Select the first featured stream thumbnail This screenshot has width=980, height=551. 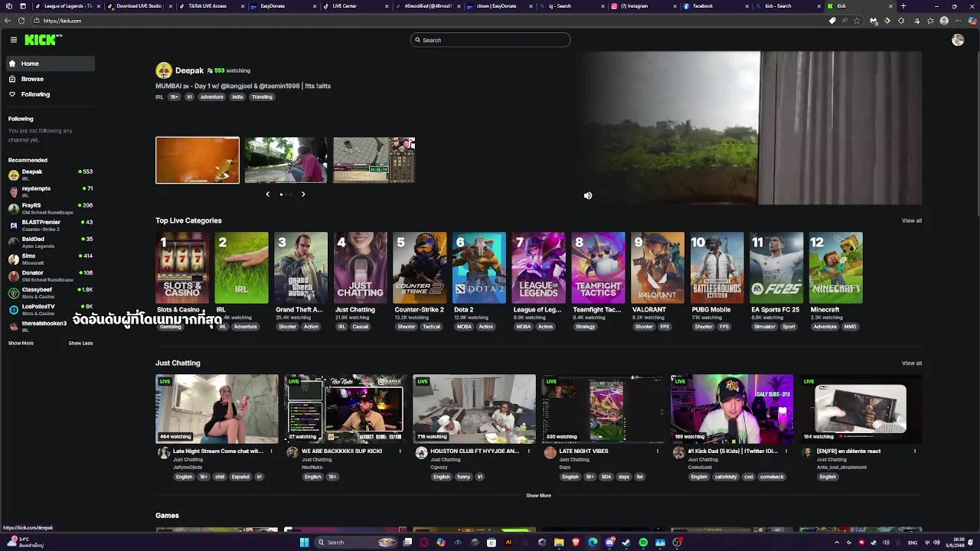point(198,161)
